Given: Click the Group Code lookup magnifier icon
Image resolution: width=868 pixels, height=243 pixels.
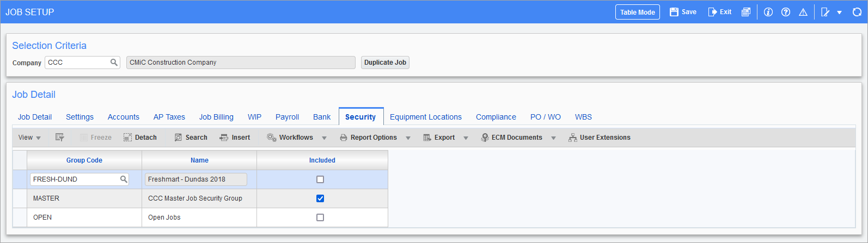Looking at the screenshot, I should (124, 179).
